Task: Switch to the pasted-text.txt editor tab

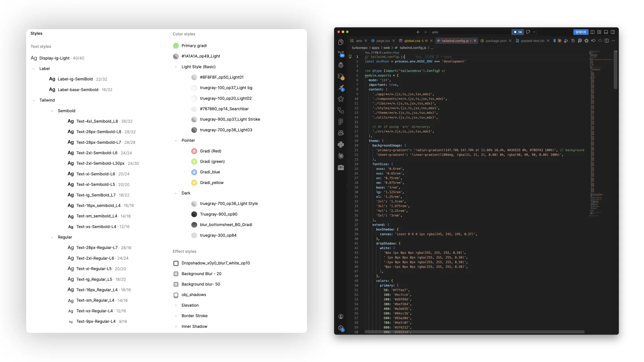Action: coord(533,41)
